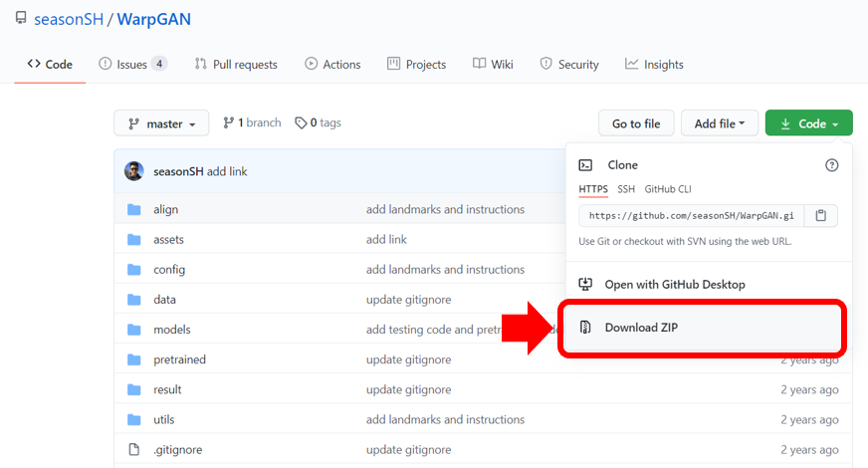Open the .gitignore file

(x=178, y=450)
